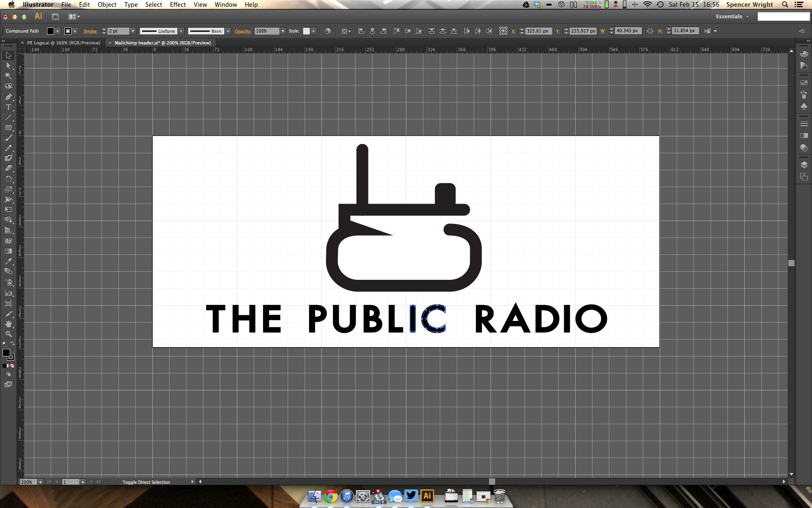Toggle constrain width and height proportions
812x508 pixels.
click(x=650, y=31)
